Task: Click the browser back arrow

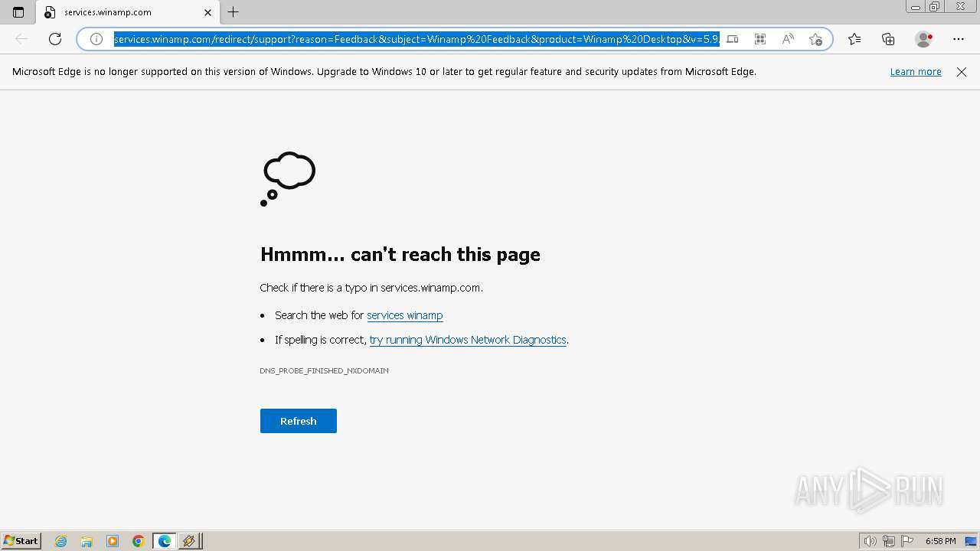Action: point(21,39)
